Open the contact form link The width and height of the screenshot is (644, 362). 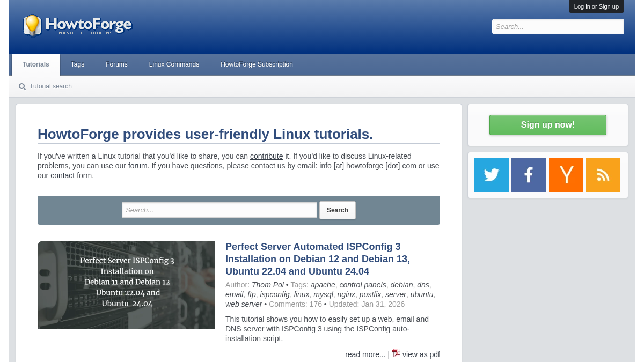(x=62, y=175)
